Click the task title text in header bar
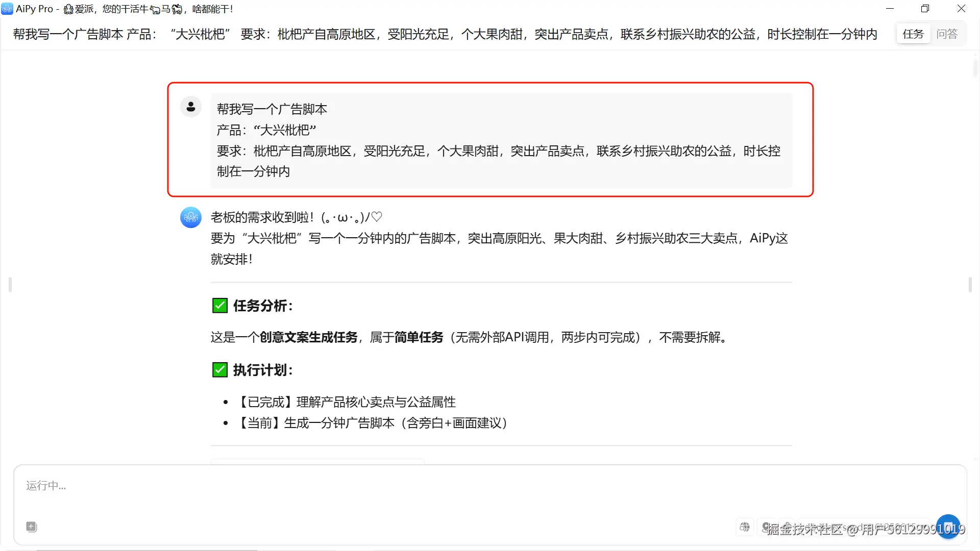 pos(444,34)
